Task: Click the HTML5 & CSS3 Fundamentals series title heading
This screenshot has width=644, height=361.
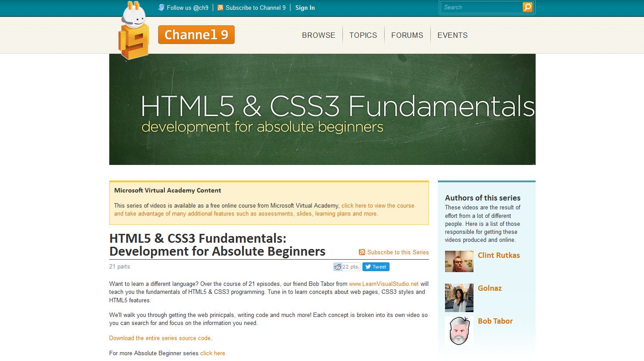Action: [x=217, y=245]
